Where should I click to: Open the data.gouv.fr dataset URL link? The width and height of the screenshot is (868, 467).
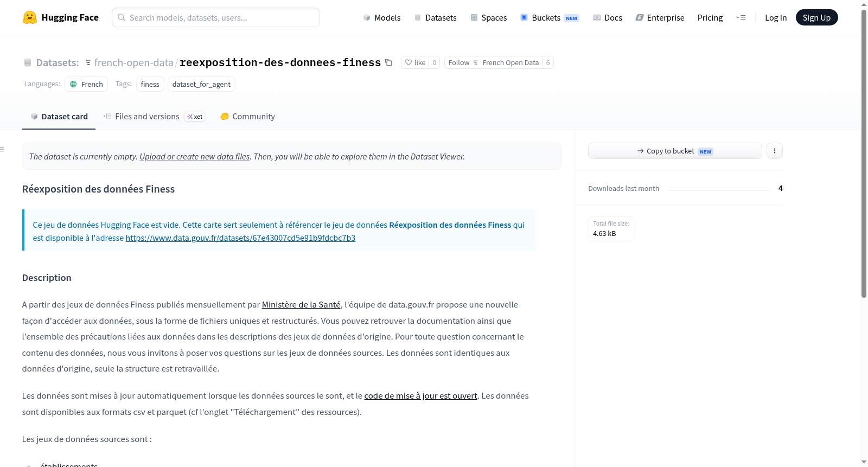(x=240, y=238)
